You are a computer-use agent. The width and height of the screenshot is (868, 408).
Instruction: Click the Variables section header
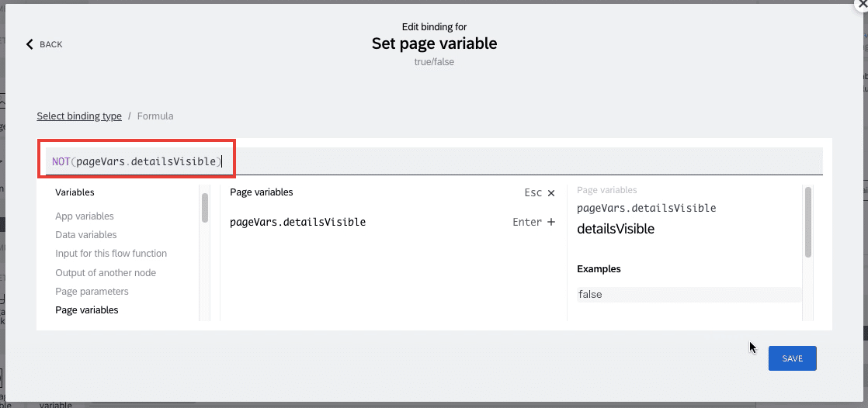click(75, 192)
